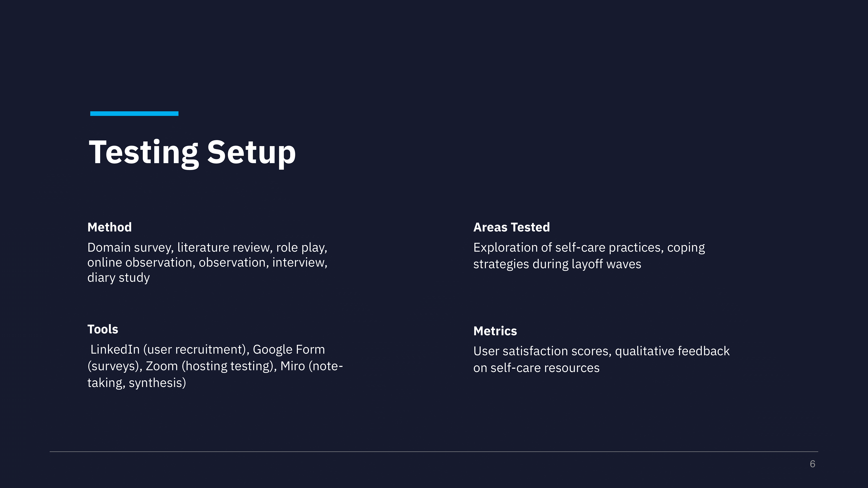The width and height of the screenshot is (868, 488).
Task: Click "Domain survey" in the Method paragraph
Action: pos(130,248)
